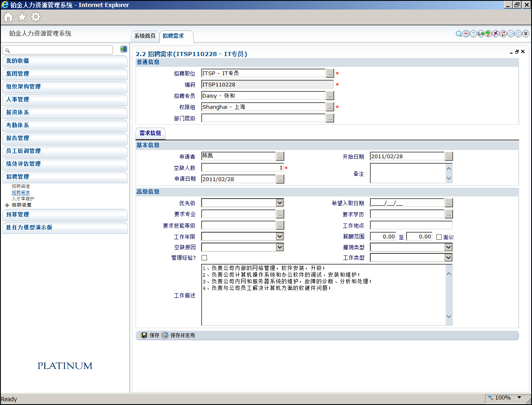Open date picker for 希望入职日期
The image size is (532, 405).
[449, 203]
